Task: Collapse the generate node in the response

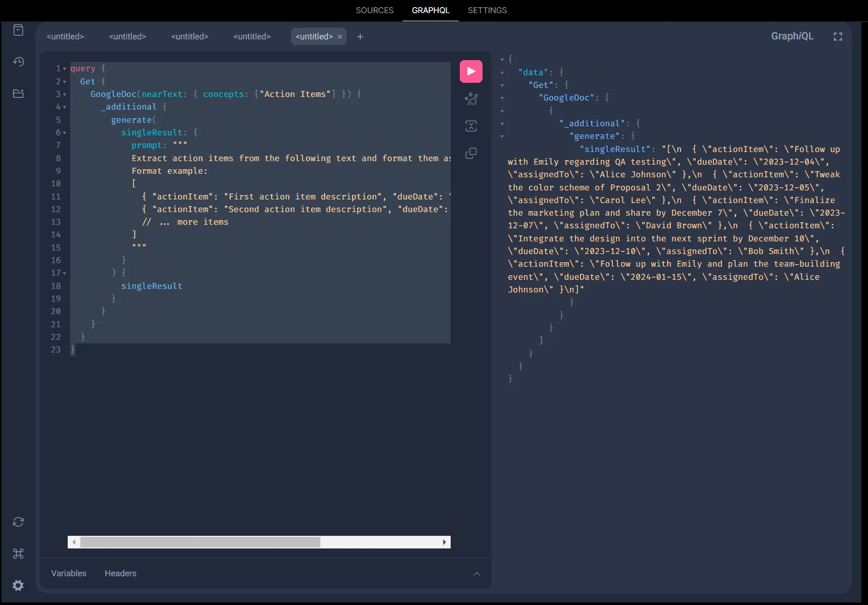Action: 502,137
